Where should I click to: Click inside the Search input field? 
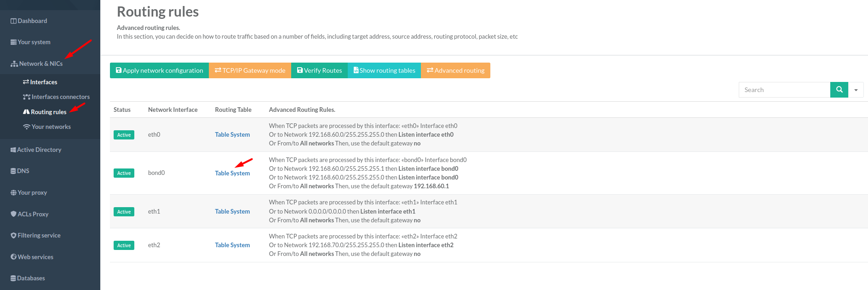click(784, 90)
